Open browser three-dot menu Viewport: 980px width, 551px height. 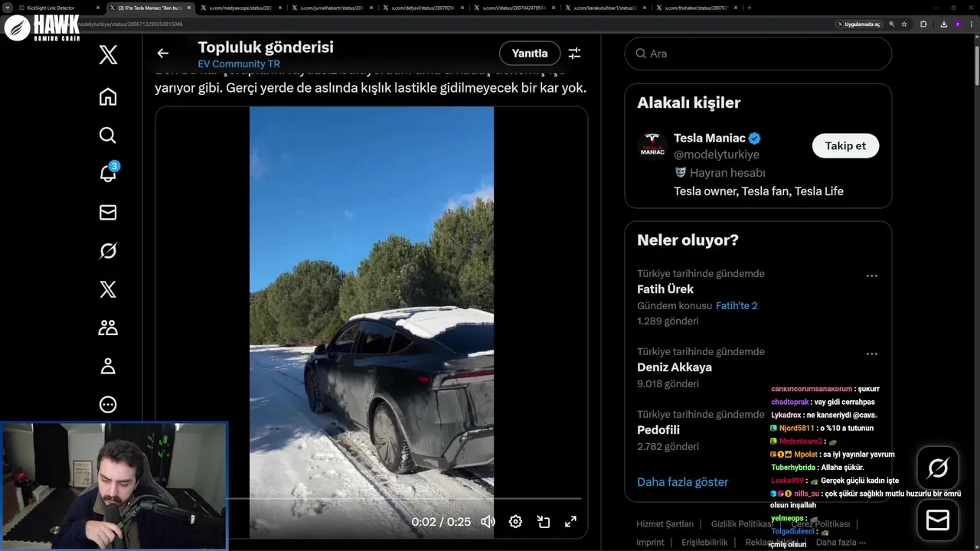click(971, 24)
